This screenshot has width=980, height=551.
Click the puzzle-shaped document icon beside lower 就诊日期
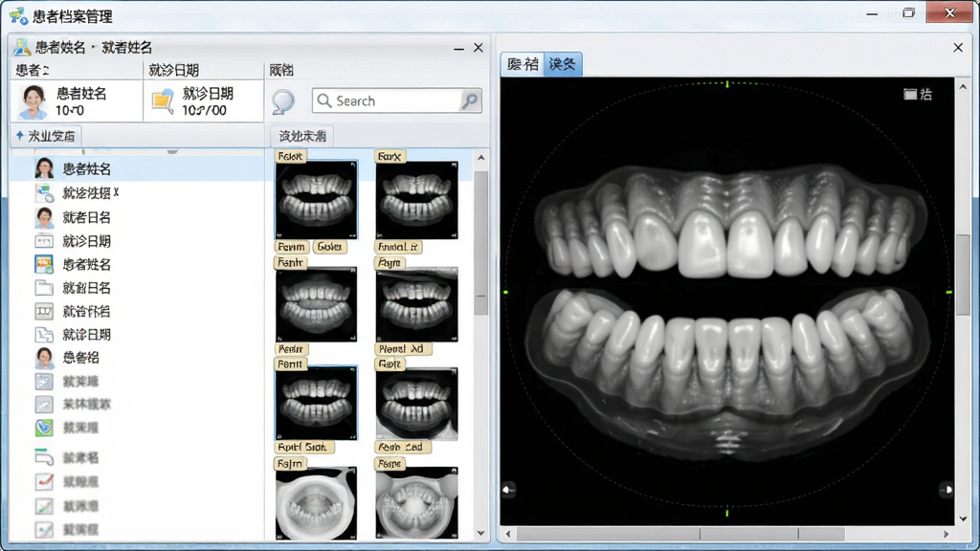click(x=44, y=335)
